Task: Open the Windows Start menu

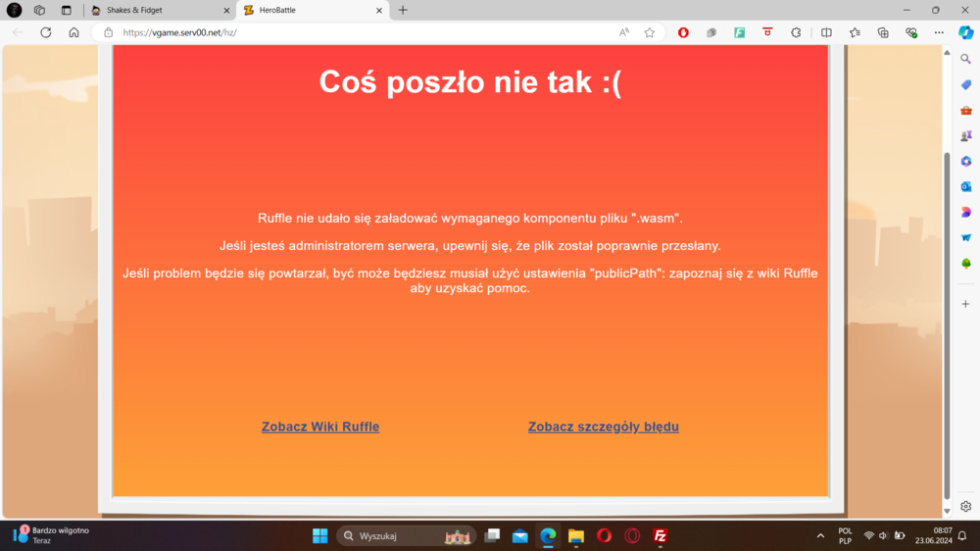Action: tap(320, 536)
